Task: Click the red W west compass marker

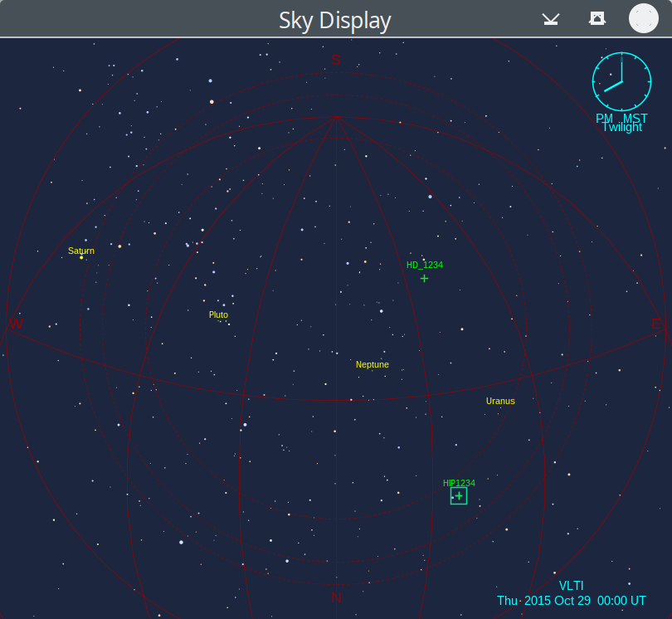Action: point(15,324)
